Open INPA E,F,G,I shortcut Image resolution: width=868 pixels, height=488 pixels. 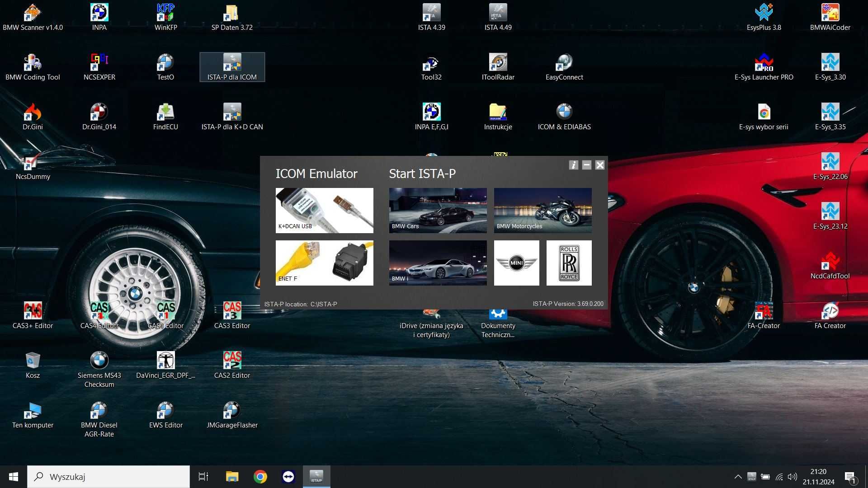tap(431, 117)
